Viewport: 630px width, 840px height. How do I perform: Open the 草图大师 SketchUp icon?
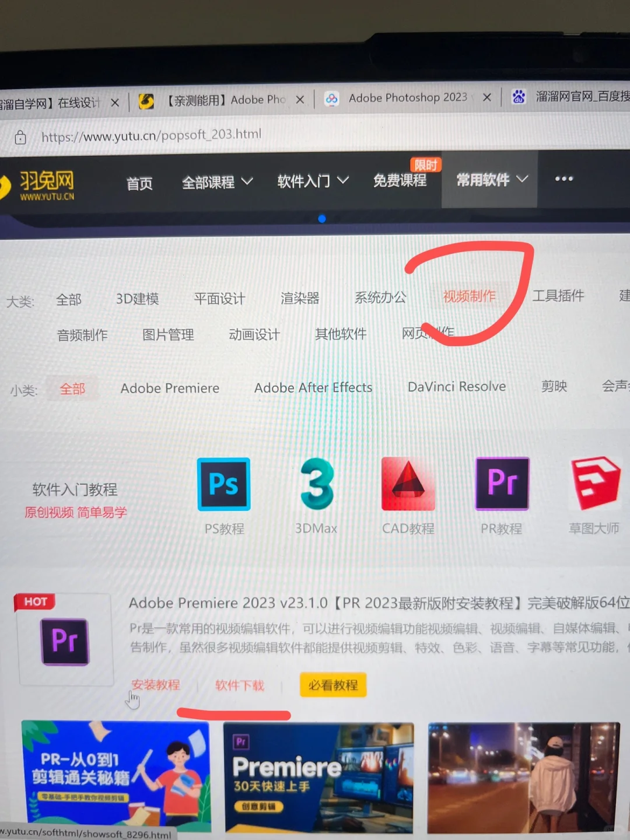(x=594, y=483)
